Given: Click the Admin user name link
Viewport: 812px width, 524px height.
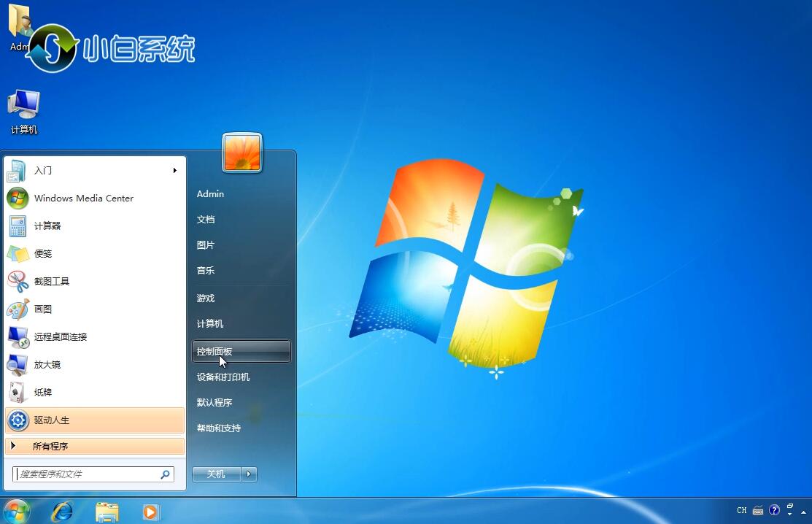Looking at the screenshot, I should pyautogui.click(x=210, y=194).
